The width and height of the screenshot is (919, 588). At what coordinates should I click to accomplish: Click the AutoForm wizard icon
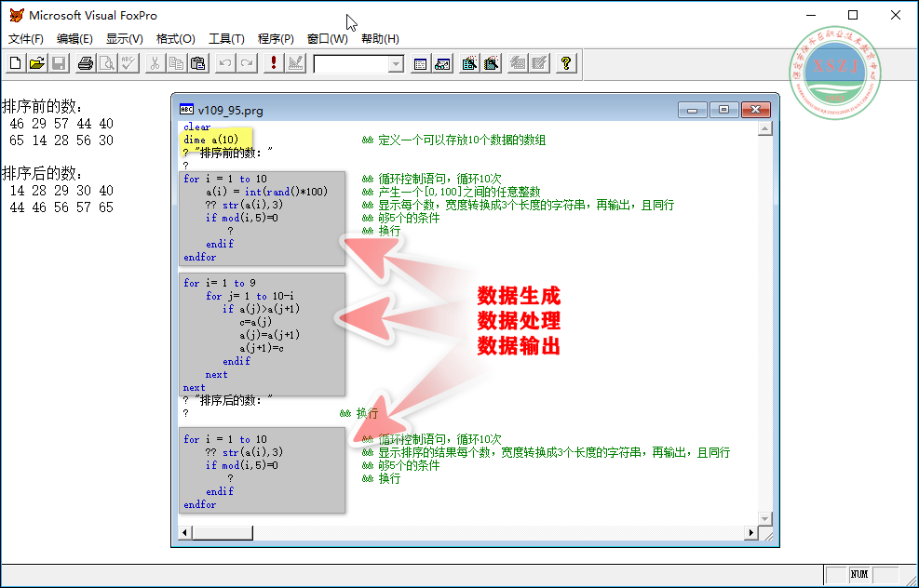[x=518, y=62]
